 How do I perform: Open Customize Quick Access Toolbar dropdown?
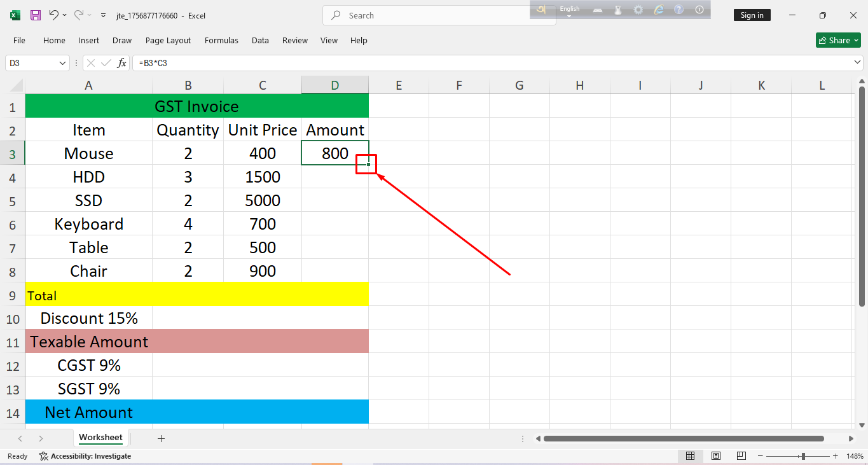tap(104, 15)
